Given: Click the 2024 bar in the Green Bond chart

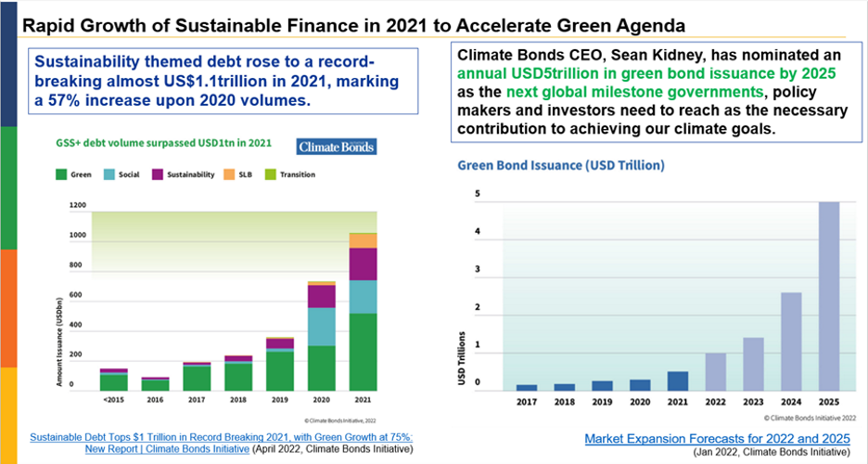Looking at the screenshot, I should pos(791,342).
